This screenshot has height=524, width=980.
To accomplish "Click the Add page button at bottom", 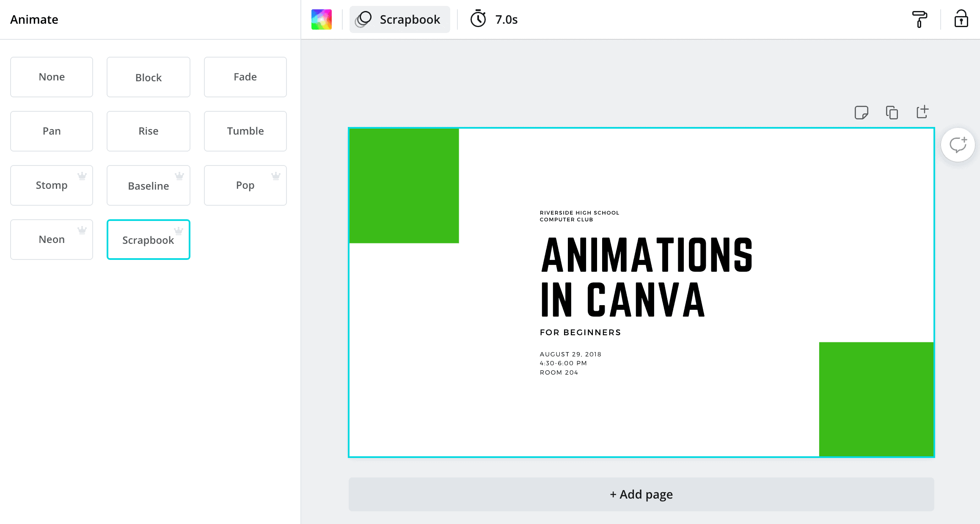I will pos(640,494).
